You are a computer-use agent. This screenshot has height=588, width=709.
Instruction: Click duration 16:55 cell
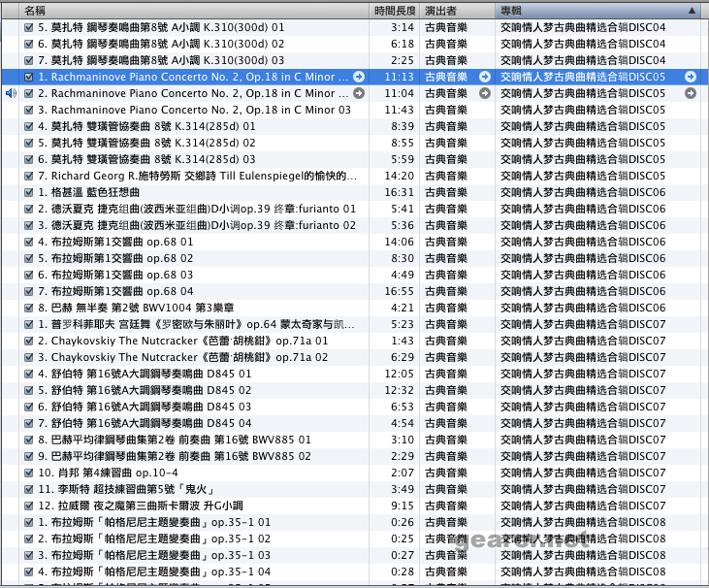[400, 291]
